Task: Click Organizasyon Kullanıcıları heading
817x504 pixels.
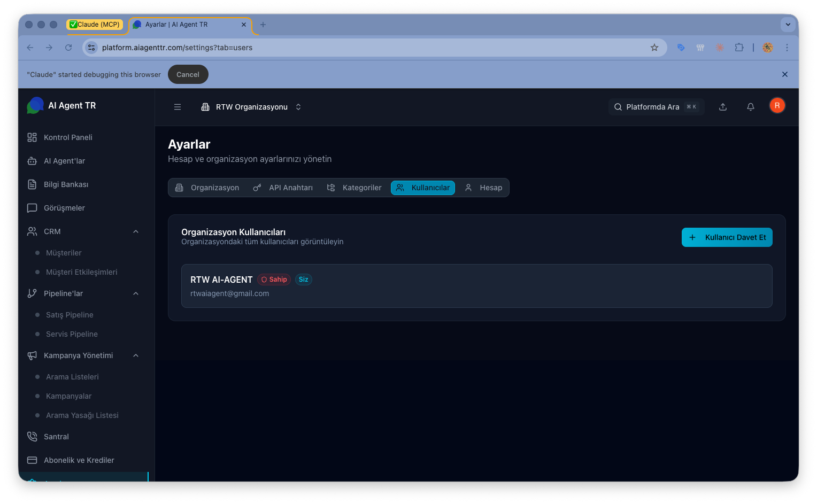Action: (x=233, y=232)
